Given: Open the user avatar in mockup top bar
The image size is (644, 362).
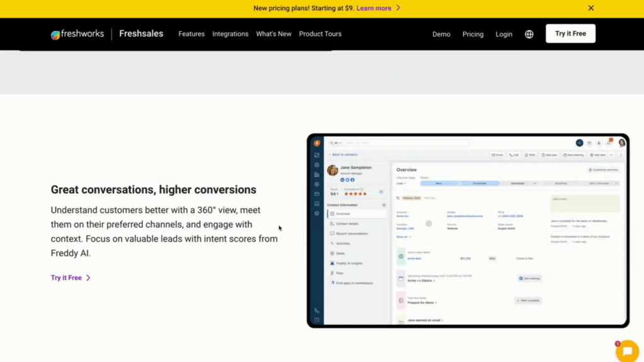Looking at the screenshot, I should coord(621,143).
